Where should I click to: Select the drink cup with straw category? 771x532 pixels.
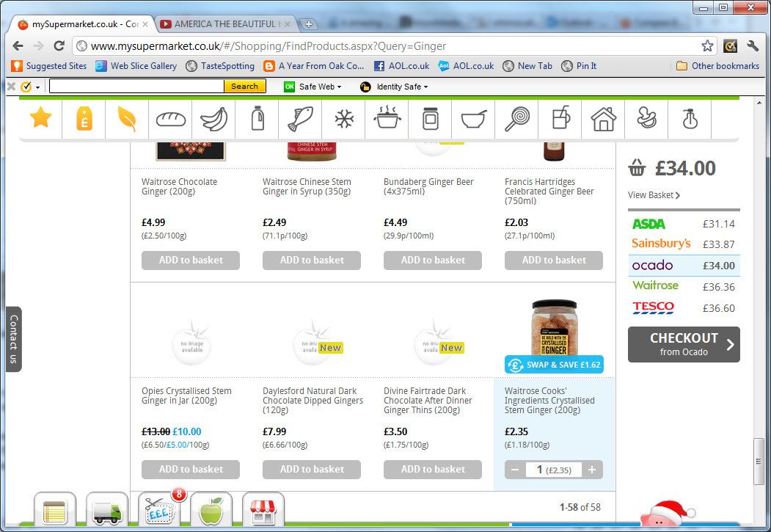point(560,118)
